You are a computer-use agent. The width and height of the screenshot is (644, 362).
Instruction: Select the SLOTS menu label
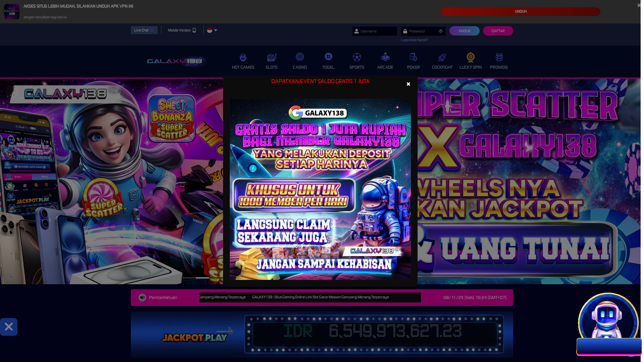coord(271,67)
